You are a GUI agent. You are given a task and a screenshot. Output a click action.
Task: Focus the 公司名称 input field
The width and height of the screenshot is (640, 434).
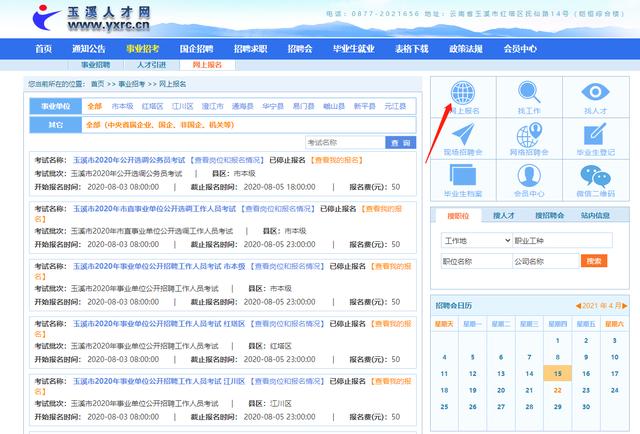(x=546, y=261)
